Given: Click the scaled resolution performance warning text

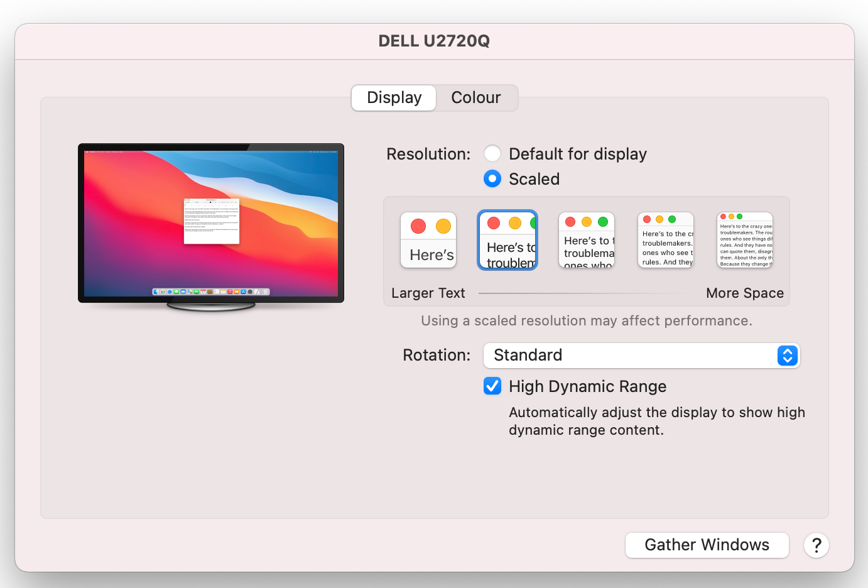Looking at the screenshot, I should click(x=587, y=321).
